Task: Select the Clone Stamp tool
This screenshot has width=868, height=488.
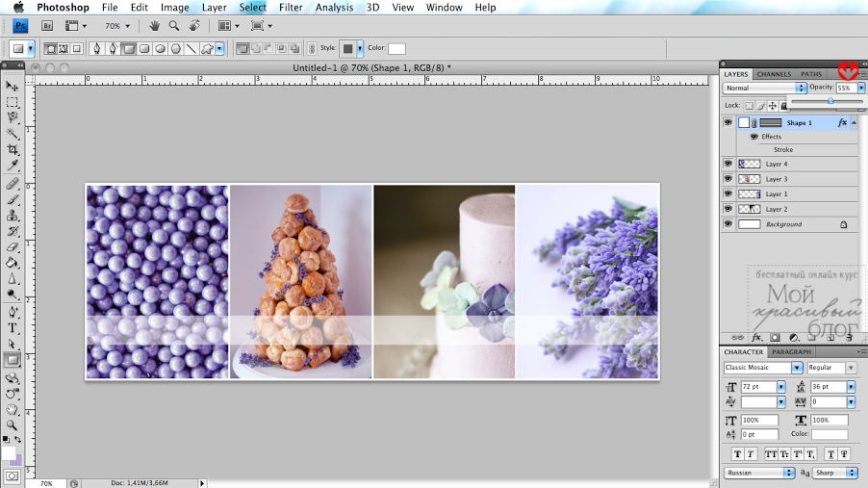Action: pyautogui.click(x=12, y=216)
